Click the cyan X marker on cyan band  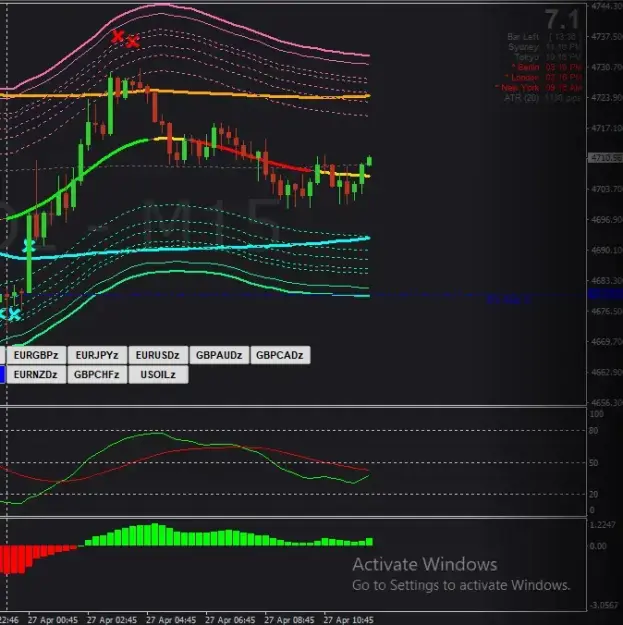(29, 245)
